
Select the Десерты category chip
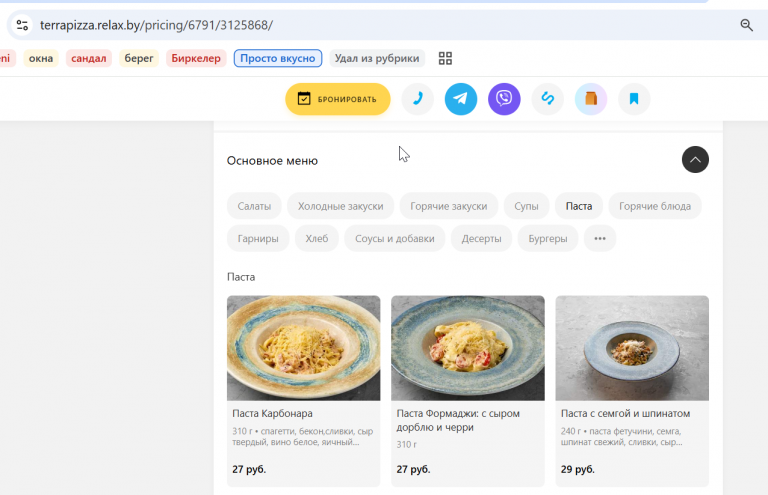[481, 238]
